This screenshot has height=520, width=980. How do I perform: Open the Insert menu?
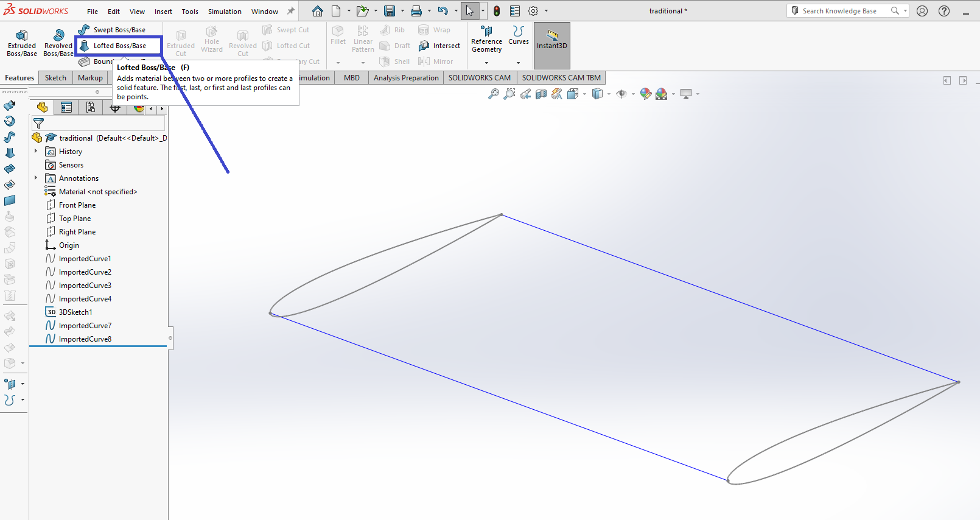163,12
